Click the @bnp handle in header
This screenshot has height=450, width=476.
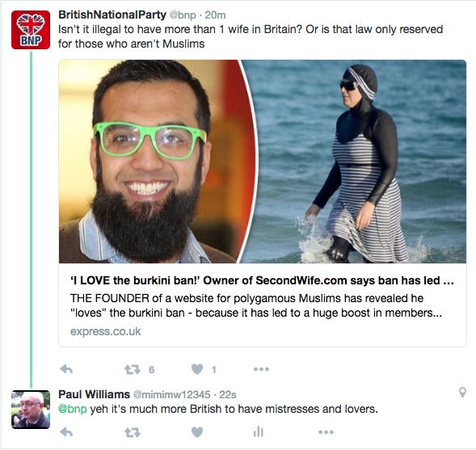[x=183, y=15]
